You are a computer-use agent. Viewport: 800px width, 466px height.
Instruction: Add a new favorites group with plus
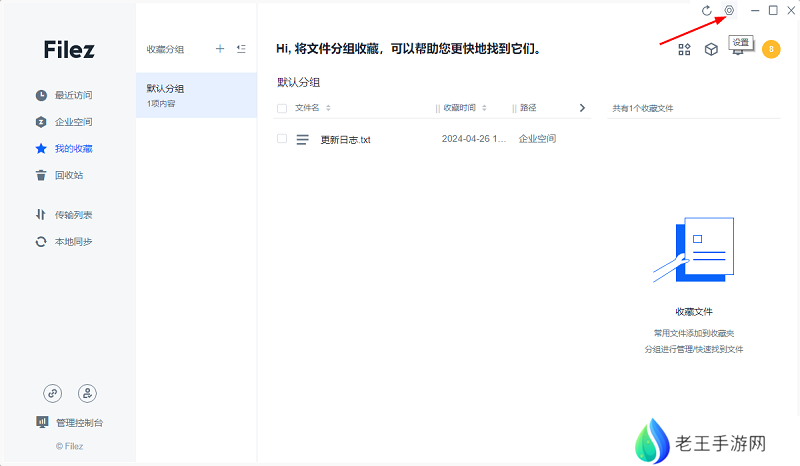(220, 49)
